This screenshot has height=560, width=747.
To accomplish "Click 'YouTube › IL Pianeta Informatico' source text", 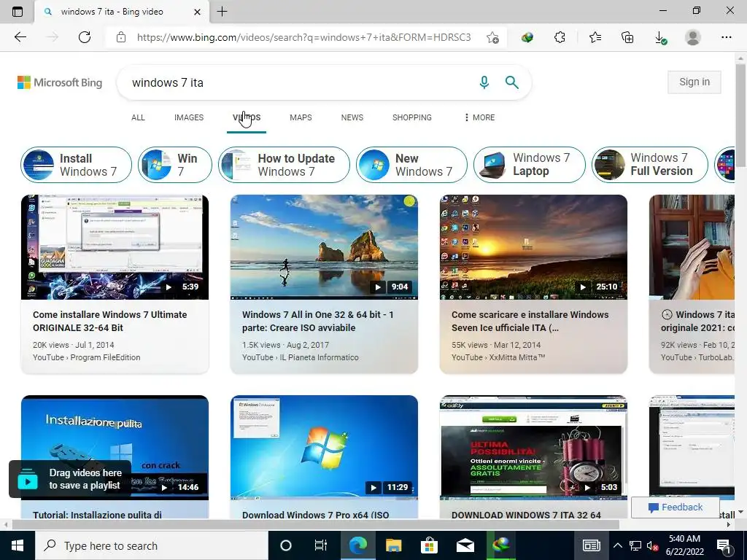I will point(300,357).
